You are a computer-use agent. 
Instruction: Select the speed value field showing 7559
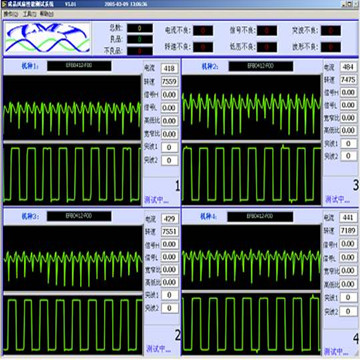click(170, 82)
